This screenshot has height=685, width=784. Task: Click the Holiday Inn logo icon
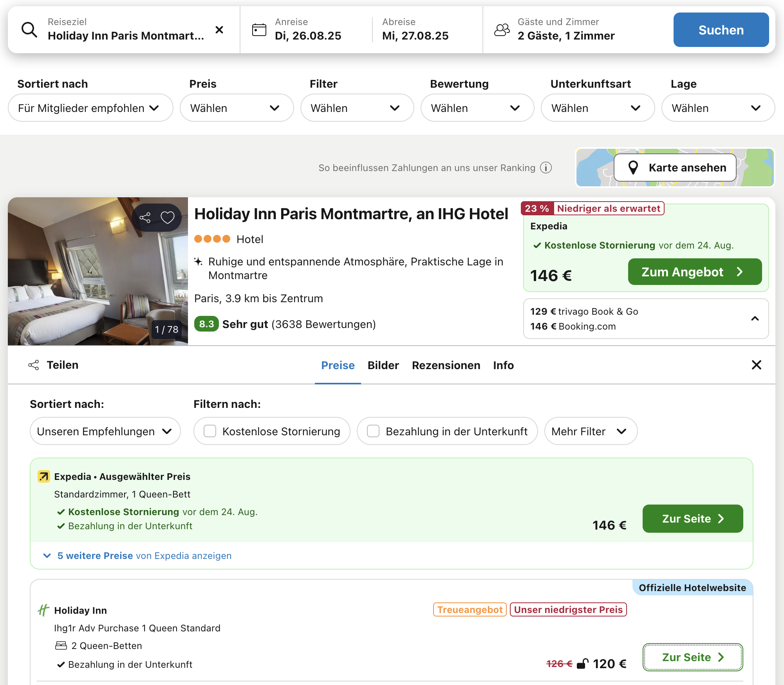(x=43, y=610)
